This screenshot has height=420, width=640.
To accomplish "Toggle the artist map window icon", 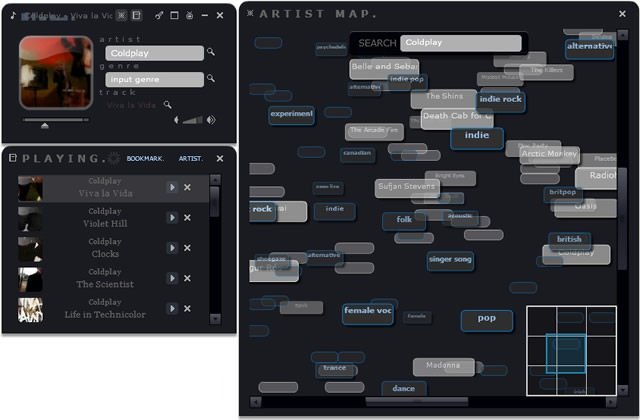I will pos(121,16).
